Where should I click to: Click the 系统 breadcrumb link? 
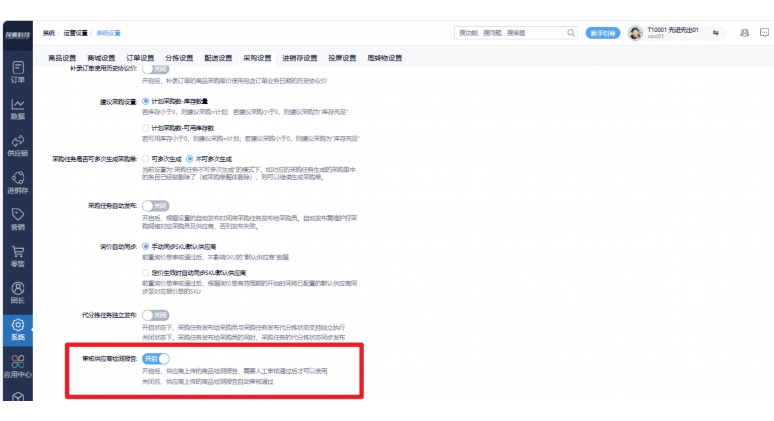pyautogui.click(x=48, y=33)
